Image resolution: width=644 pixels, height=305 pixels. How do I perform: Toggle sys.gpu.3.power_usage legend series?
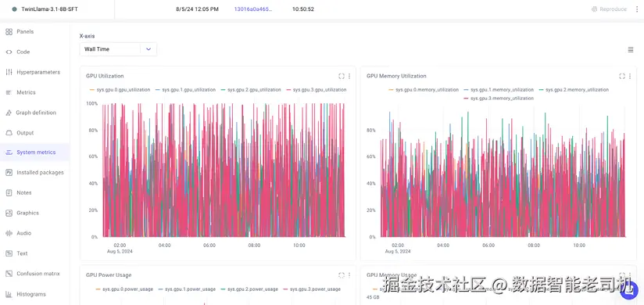pyautogui.click(x=311, y=289)
